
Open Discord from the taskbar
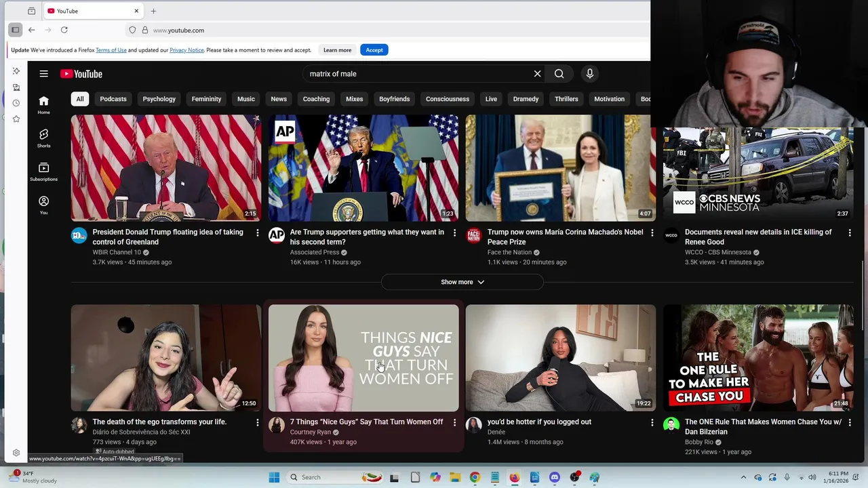click(555, 477)
